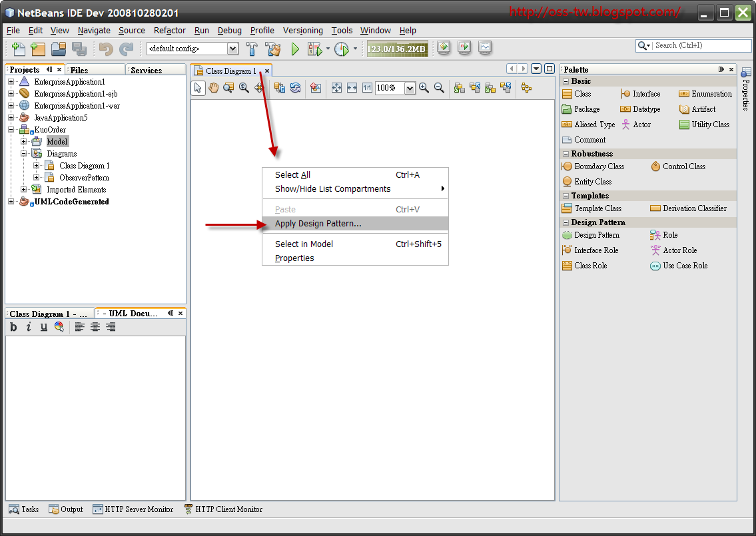This screenshot has height=536, width=756.
Task: Click the New File toolbar icon
Action: 18,49
